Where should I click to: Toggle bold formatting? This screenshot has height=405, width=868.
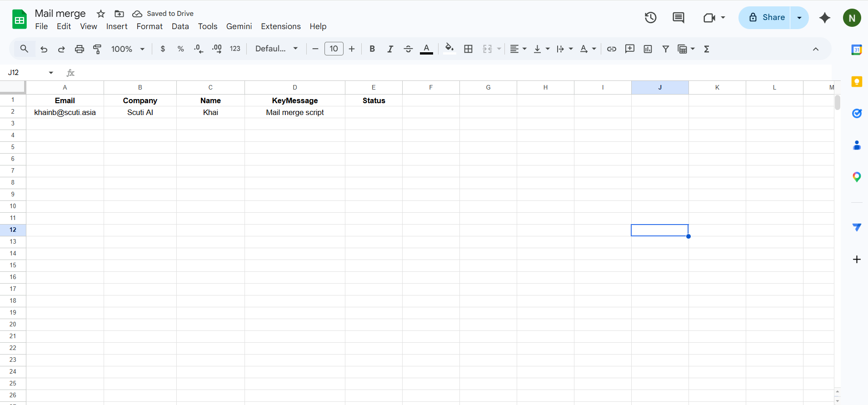(x=372, y=49)
